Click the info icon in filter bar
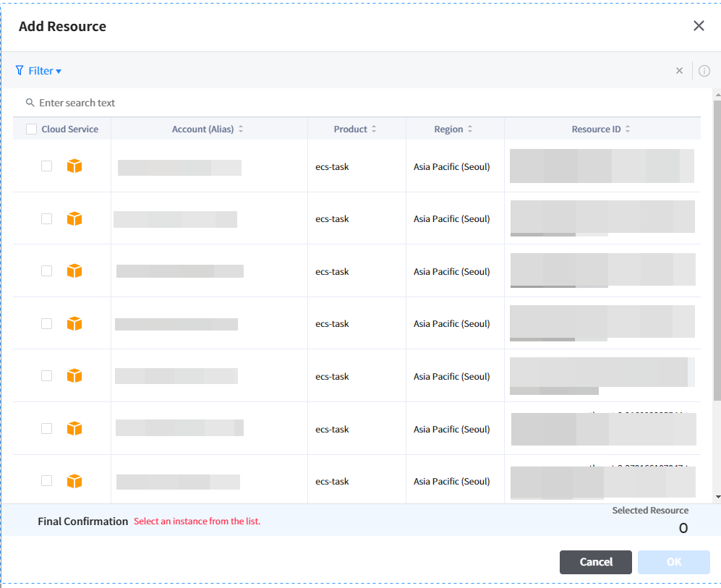 [x=704, y=71]
